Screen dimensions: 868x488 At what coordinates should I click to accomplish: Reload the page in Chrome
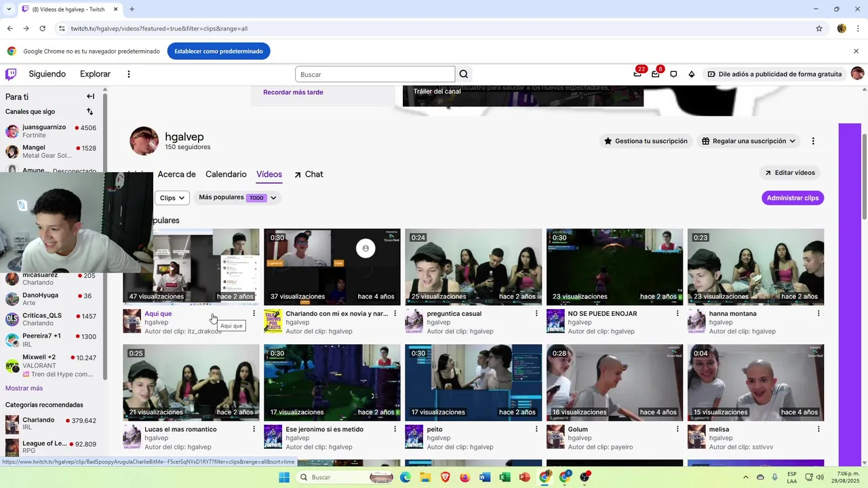[x=42, y=28]
